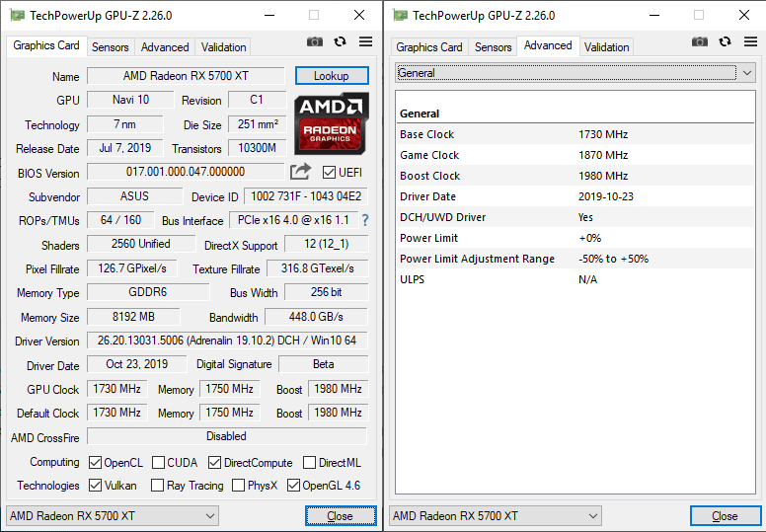The image size is (766, 532).
Task: Open GPU selector dropdown in right window
Action: tap(496, 516)
